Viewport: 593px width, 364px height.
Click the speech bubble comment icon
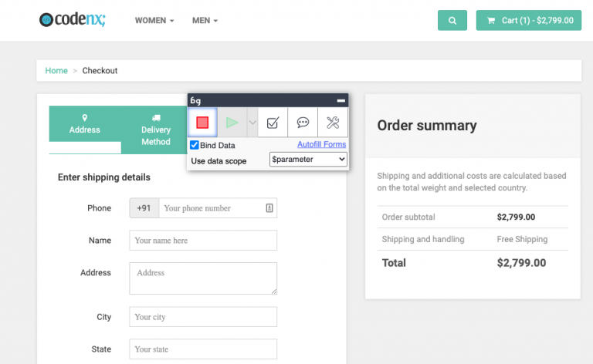click(x=303, y=123)
